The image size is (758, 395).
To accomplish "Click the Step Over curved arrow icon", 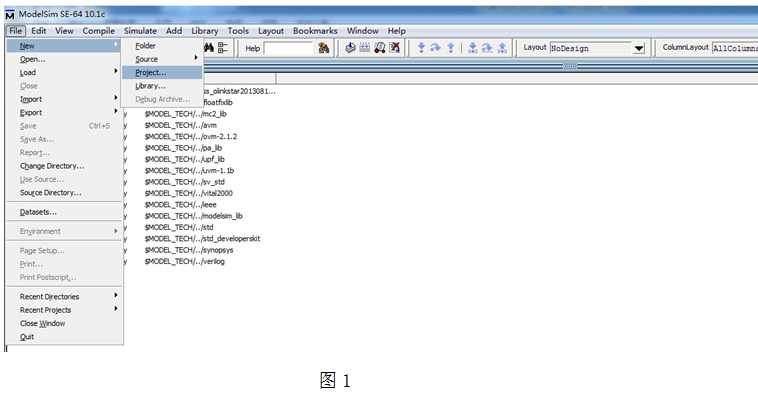I will pos(436,47).
